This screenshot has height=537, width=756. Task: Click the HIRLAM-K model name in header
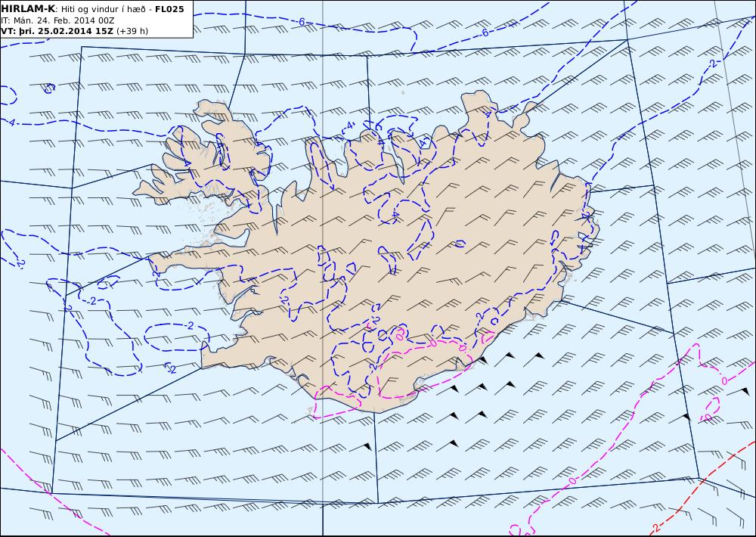pos(28,9)
